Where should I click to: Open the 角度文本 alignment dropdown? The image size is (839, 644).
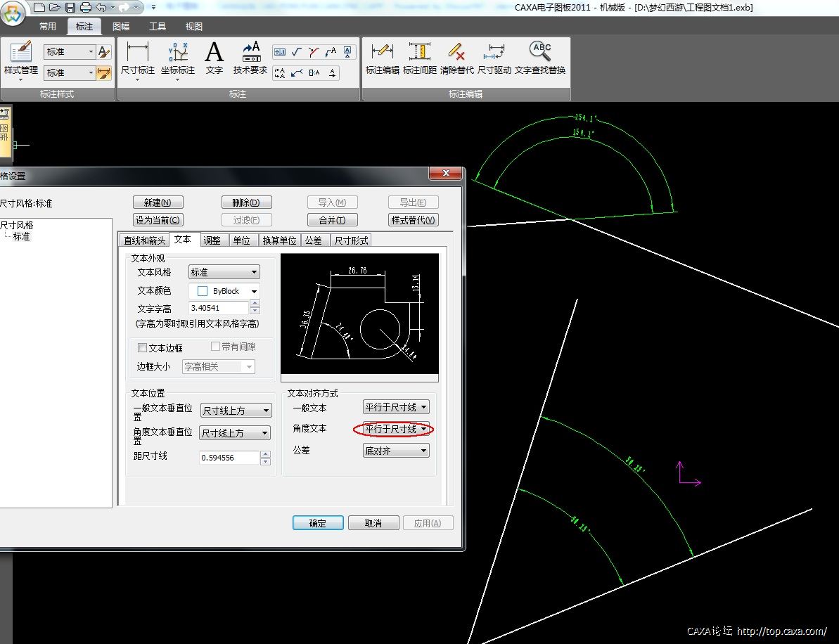click(x=396, y=429)
